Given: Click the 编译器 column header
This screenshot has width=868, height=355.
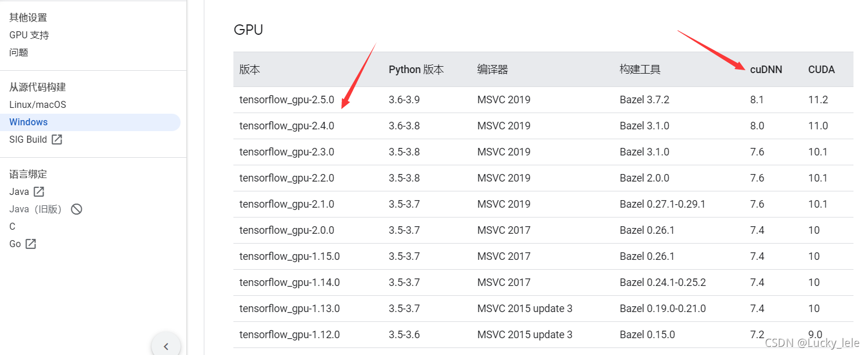Looking at the screenshot, I should [493, 70].
